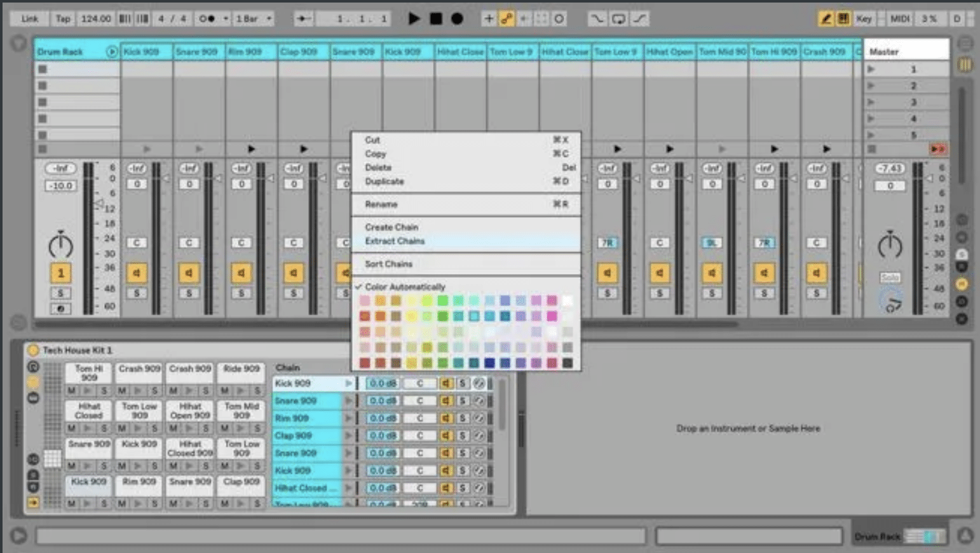
Task: Click the Punch-In switch icon
Action: click(x=597, y=18)
